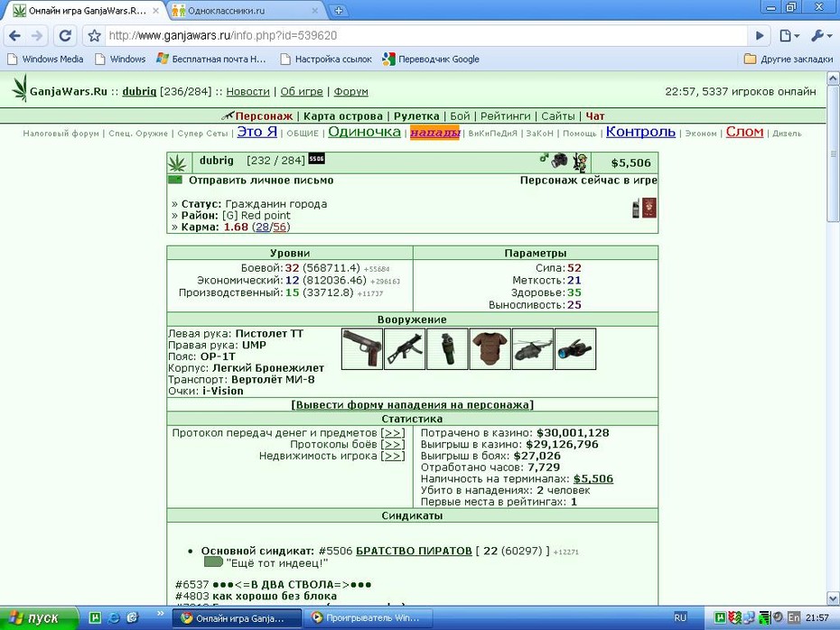
Task: Bookmark this page with the star icon
Action: (94, 36)
